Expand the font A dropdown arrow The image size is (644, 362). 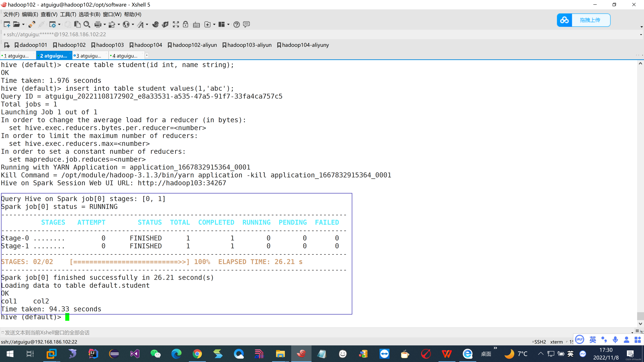click(x=147, y=24)
